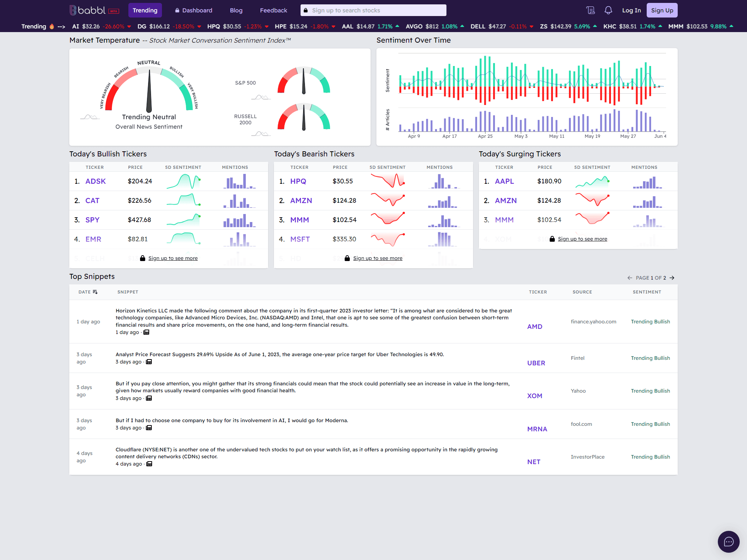The image size is (747, 560).
Task: Click the S&P 500 sparkline icon
Action: 261,97
